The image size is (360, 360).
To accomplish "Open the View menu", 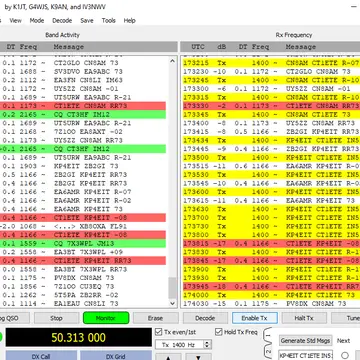I will pos(15,20).
